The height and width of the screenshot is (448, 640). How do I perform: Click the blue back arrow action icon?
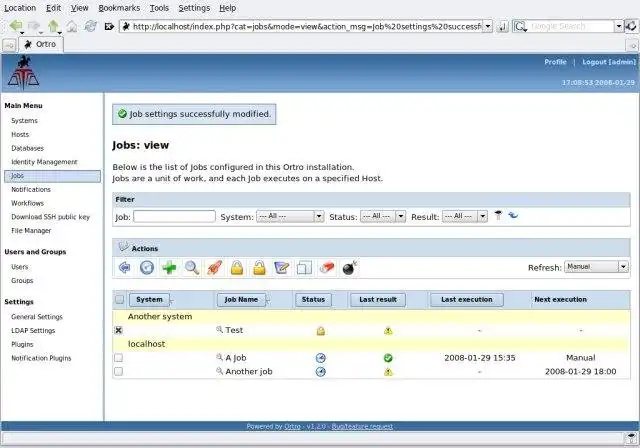coord(124,268)
